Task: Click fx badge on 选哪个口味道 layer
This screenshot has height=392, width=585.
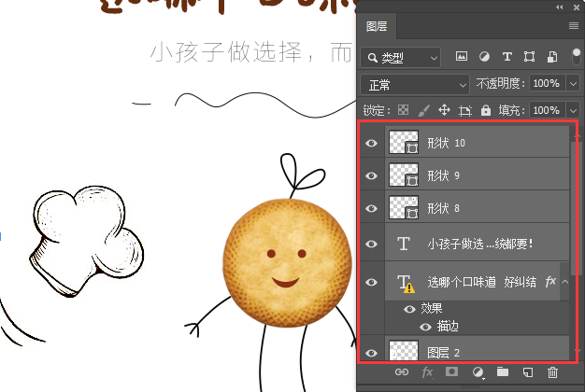Action: click(550, 281)
